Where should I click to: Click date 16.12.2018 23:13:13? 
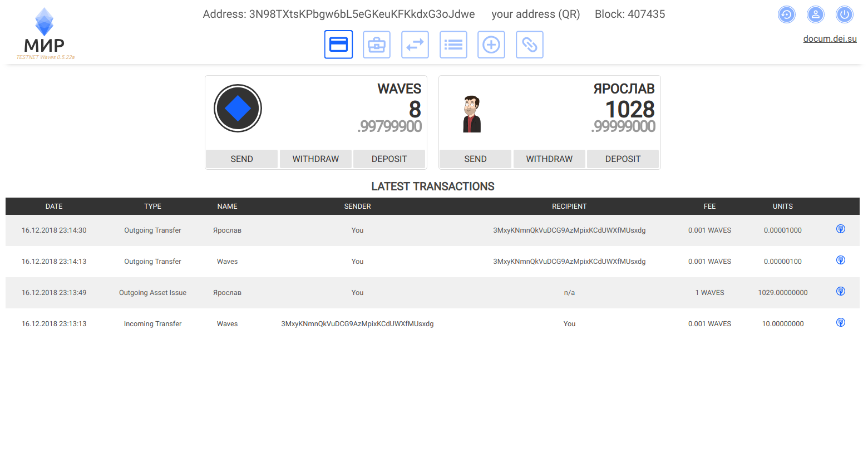[x=54, y=324]
